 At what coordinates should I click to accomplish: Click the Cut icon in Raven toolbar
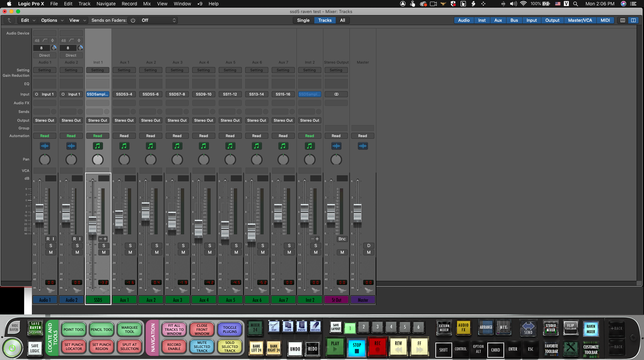pyautogui.click(x=274, y=326)
